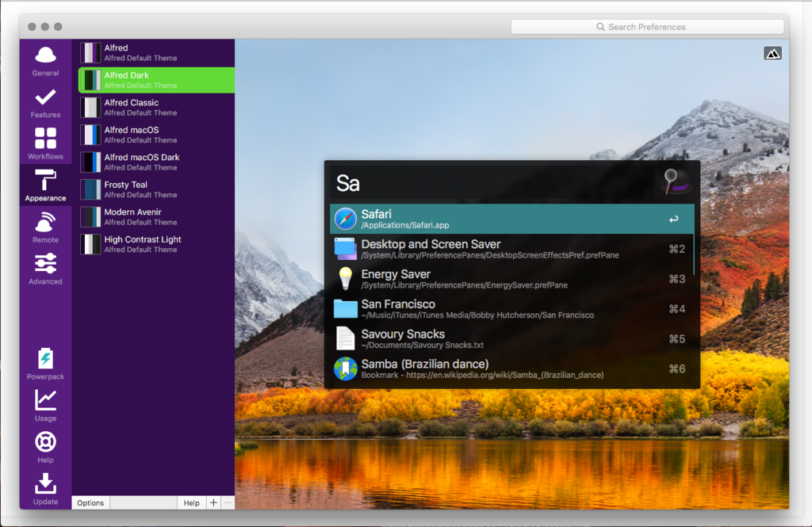Remove theme with the minus button
Screen dimensions: 812x527
(x=228, y=502)
